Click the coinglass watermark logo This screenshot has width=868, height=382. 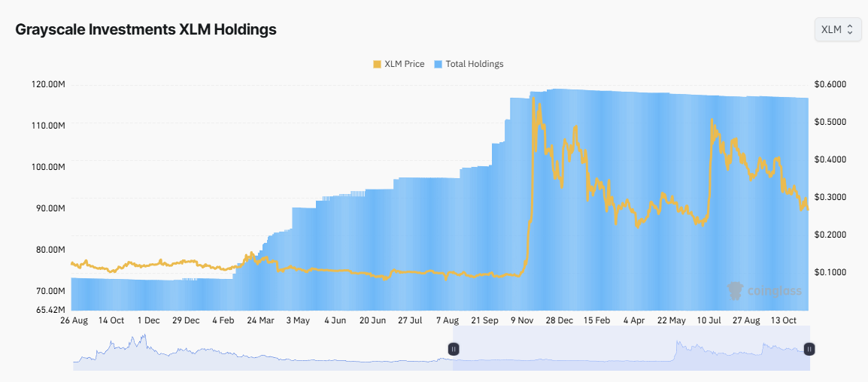pyautogui.click(x=764, y=291)
